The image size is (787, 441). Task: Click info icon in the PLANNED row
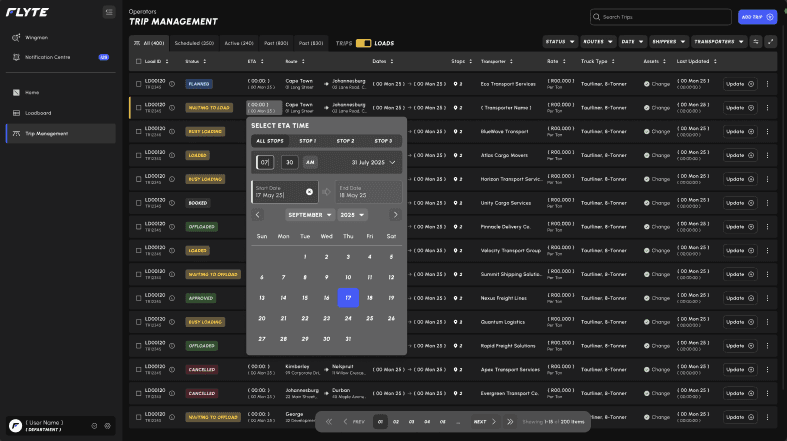pos(172,84)
